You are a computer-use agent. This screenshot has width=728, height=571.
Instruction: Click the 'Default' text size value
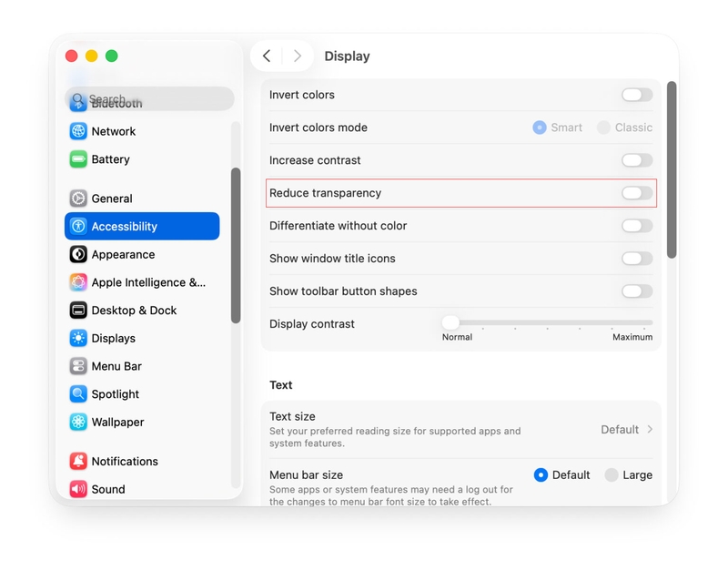tap(620, 429)
